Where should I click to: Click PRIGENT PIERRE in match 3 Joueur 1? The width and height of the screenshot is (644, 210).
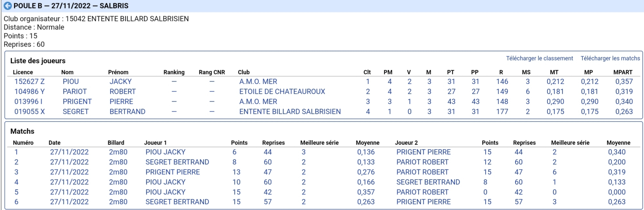click(173, 172)
